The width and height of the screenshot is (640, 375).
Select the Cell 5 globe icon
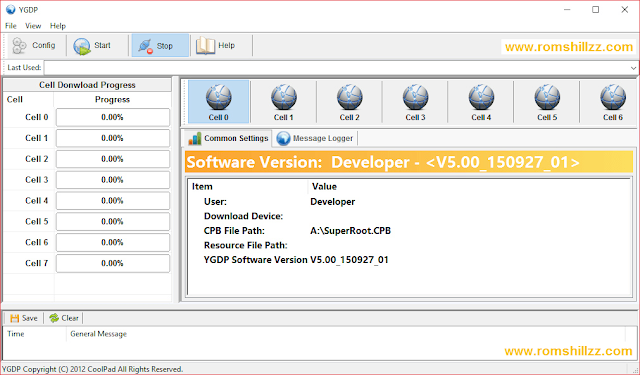pos(547,102)
